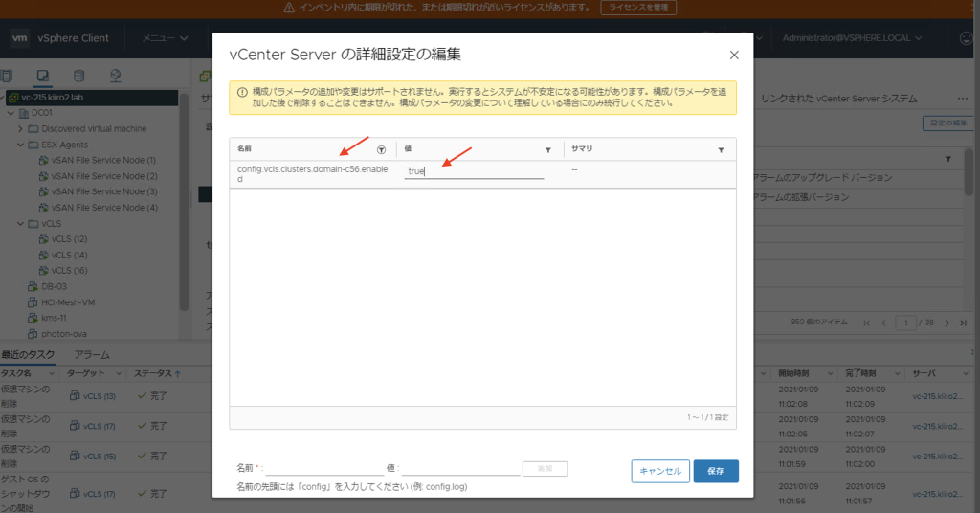980x513 pixels.
Task: Sort by status (ステータス) column
Action: (x=158, y=373)
